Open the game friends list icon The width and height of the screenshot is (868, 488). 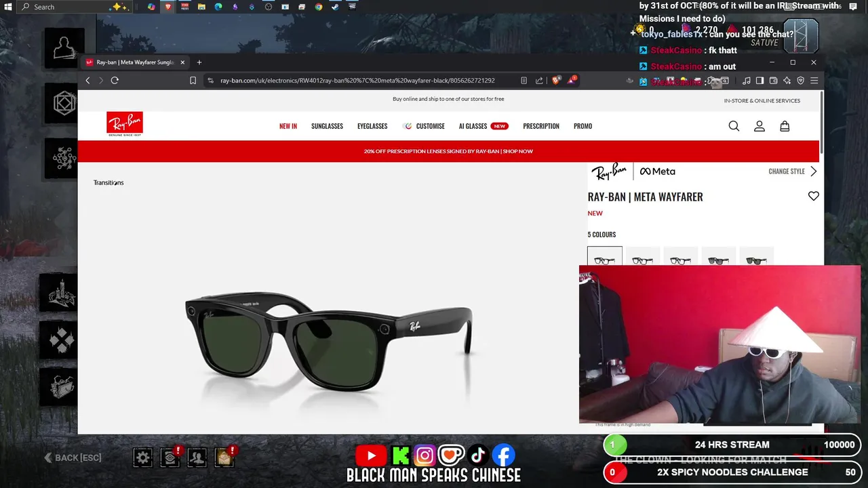[197, 457]
